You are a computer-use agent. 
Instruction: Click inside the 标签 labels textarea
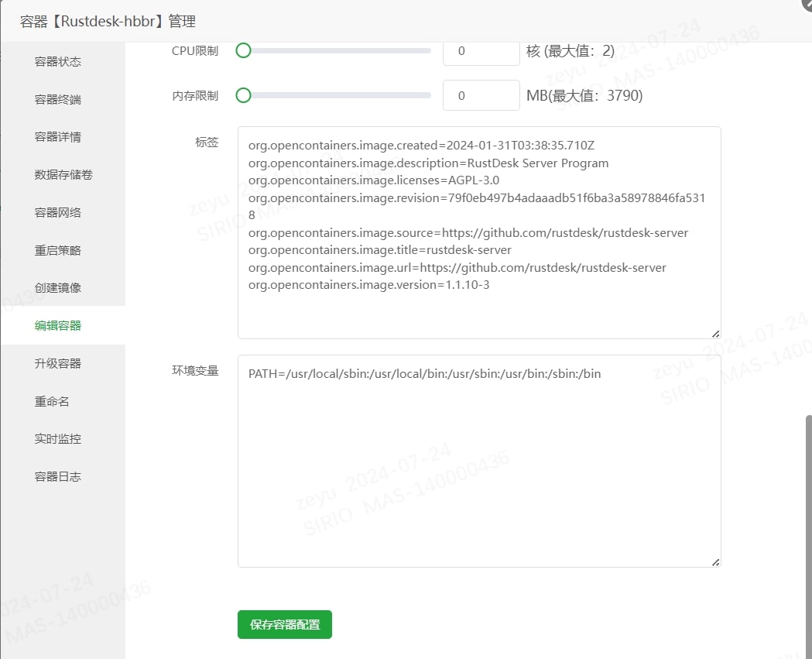click(479, 232)
